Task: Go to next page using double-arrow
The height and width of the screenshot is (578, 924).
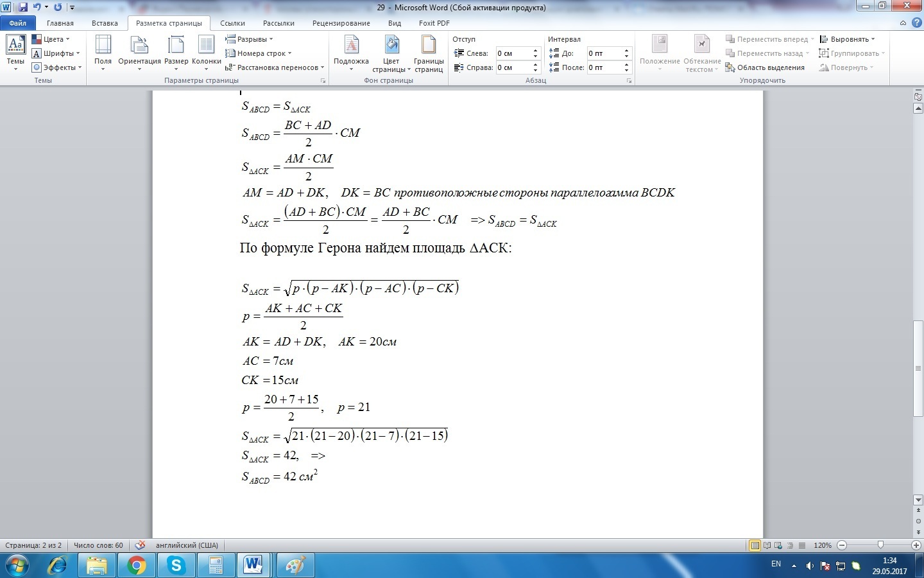Action: point(918,532)
